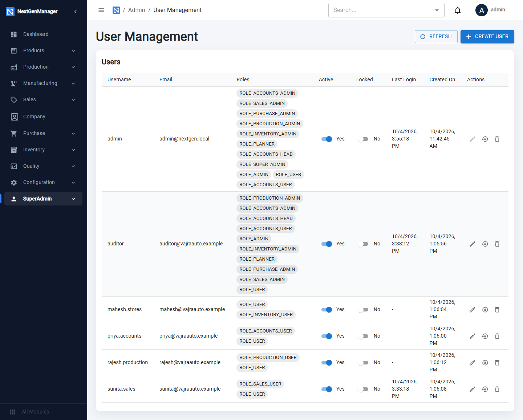Open the search box dropdown arrow

point(437,10)
